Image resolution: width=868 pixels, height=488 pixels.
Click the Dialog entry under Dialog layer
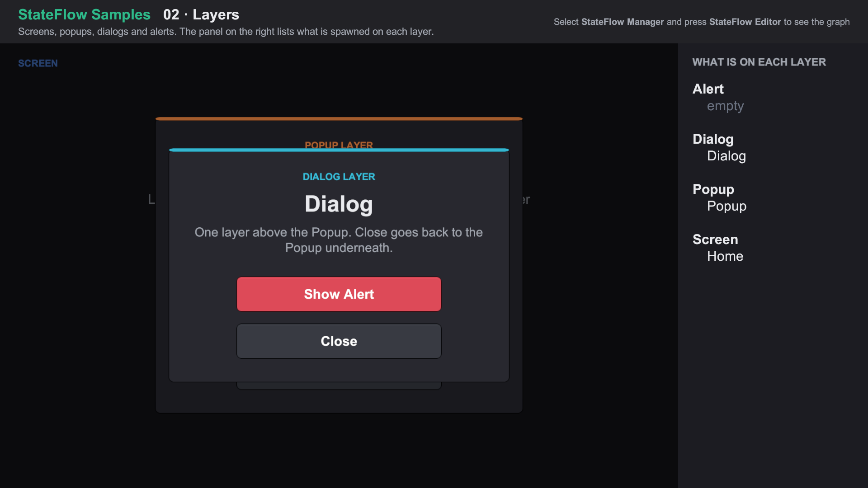click(726, 156)
